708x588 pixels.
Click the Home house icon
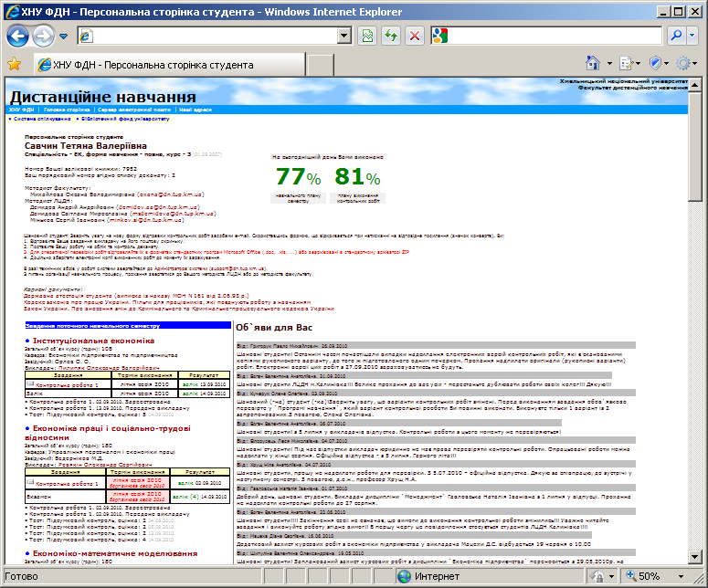pos(592,63)
